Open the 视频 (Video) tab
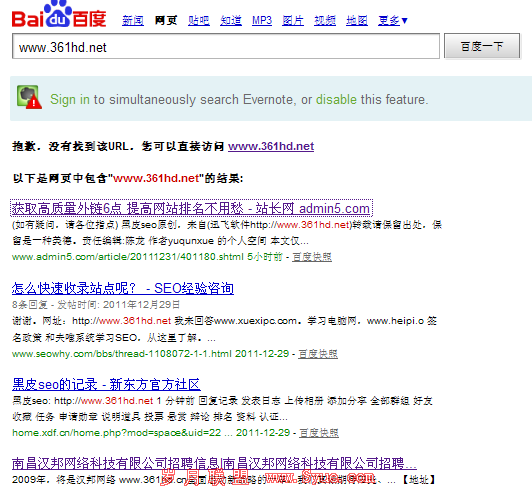This screenshot has height=487, width=532. pyautogui.click(x=325, y=20)
